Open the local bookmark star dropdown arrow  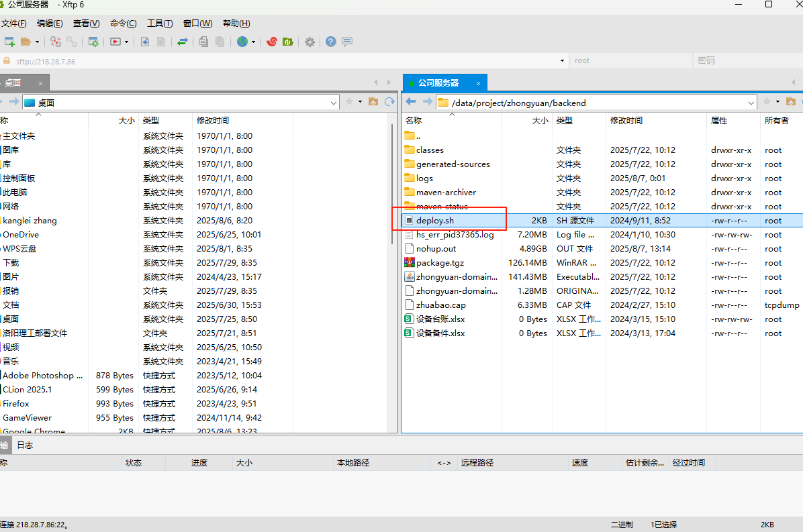(x=360, y=102)
